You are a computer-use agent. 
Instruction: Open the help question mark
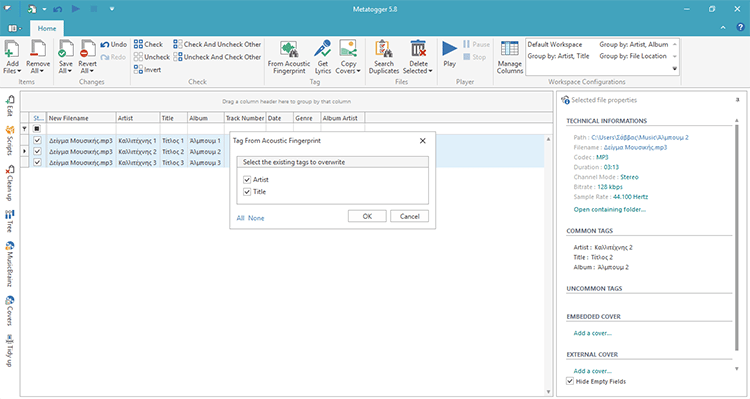pyautogui.click(x=740, y=28)
